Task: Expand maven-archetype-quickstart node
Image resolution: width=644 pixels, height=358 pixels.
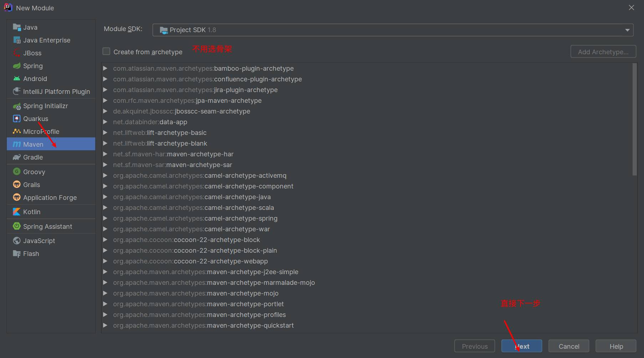Action: tap(105, 325)
